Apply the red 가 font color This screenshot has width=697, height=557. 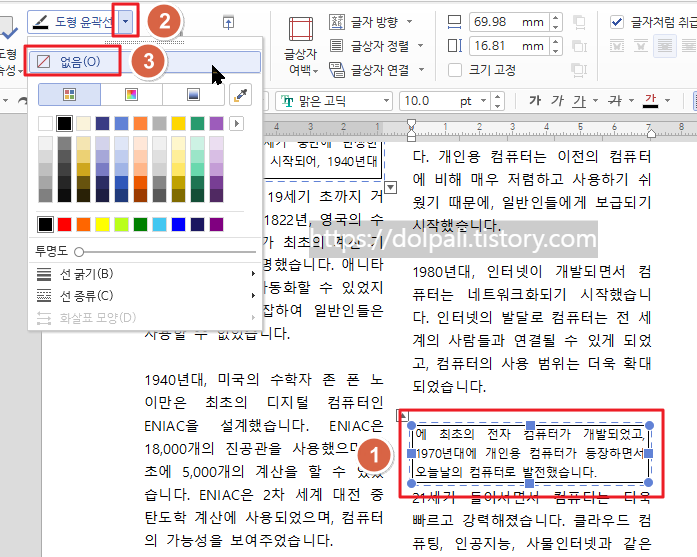(x=650, y=101)
